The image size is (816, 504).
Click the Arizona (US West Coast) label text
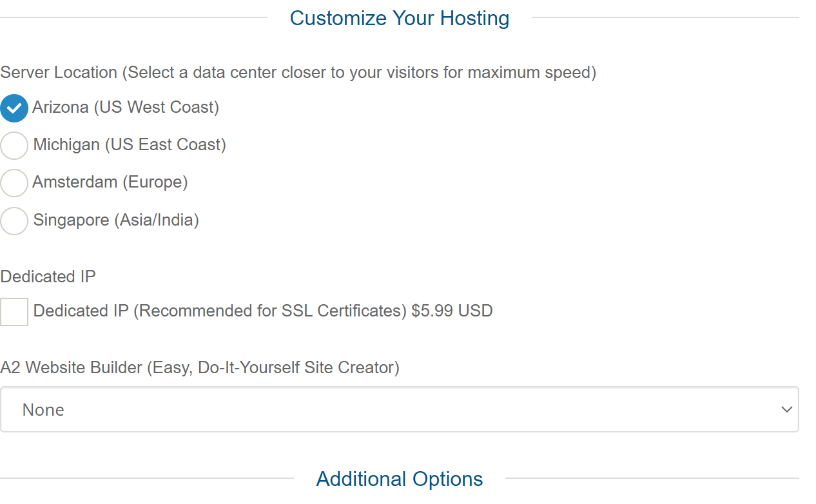click(126, 108)
